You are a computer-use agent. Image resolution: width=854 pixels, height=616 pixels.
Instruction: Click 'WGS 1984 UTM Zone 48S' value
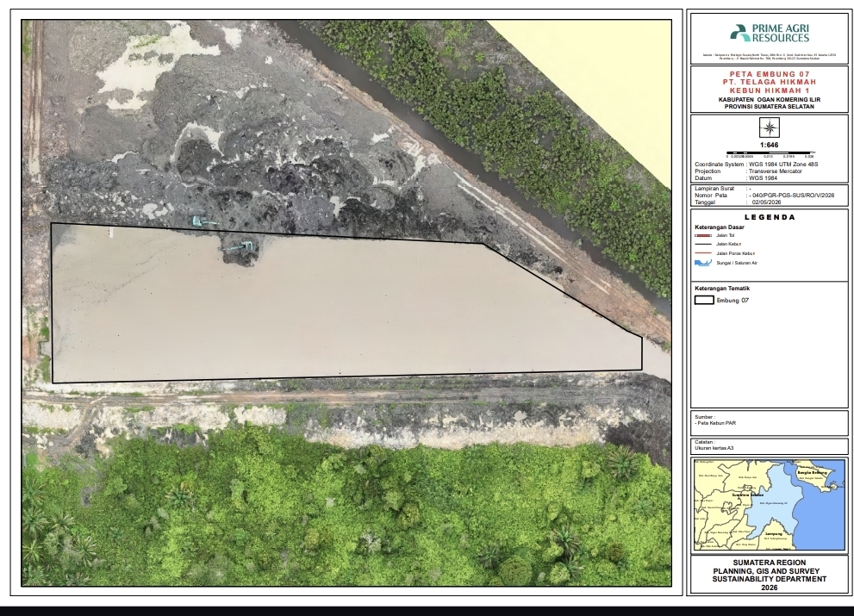(x=783, y=165)
